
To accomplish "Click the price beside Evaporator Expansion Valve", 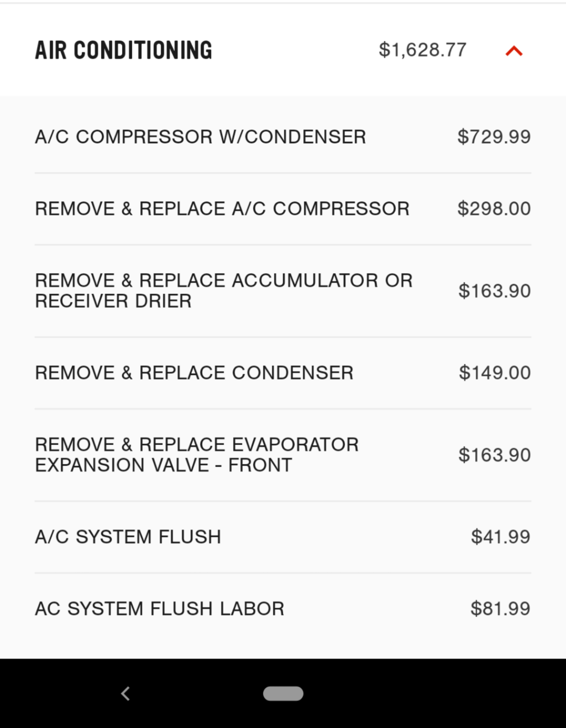I will point(494,455).
